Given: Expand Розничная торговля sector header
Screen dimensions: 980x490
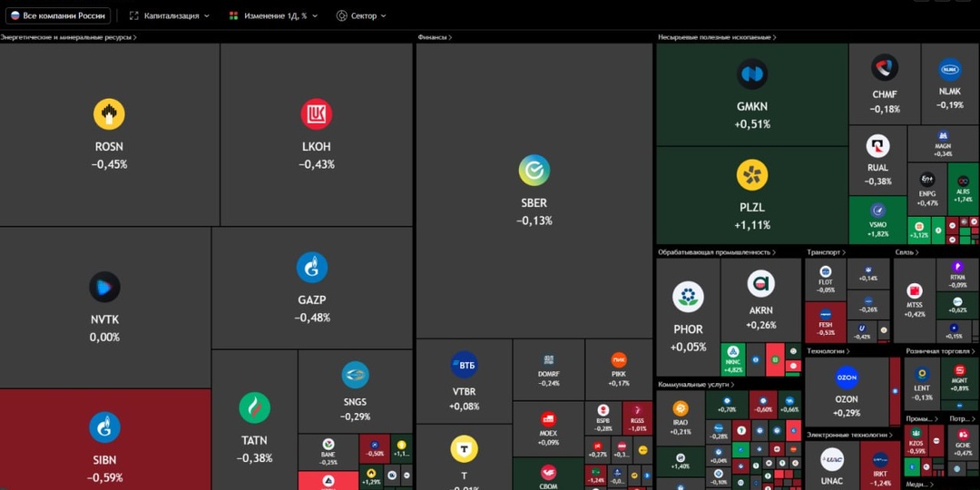Looking at the screenshot, I should point(940,351).
